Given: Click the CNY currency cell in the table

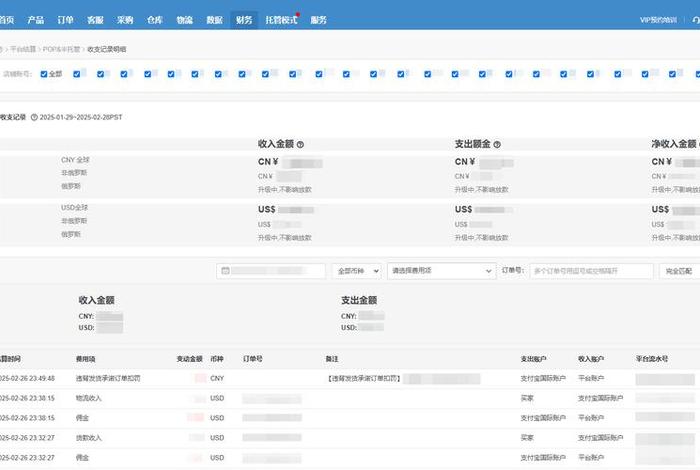Looking at the screenshot, I should 217,378.
